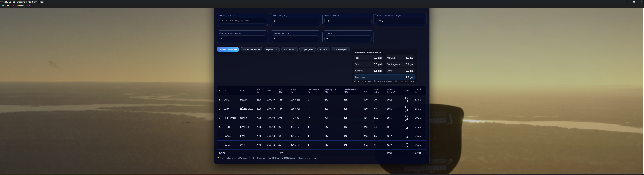The image size is (644, 175).
Task: Click the Générer / Recalculer button
Action: (x=228, y=49)
